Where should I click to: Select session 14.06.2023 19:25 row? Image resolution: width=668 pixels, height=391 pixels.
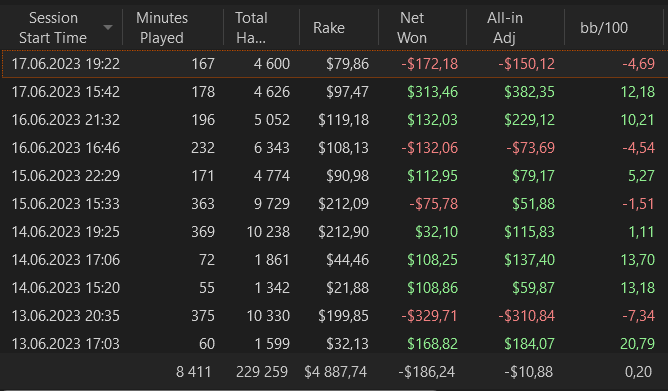click(x=334, y=232)
